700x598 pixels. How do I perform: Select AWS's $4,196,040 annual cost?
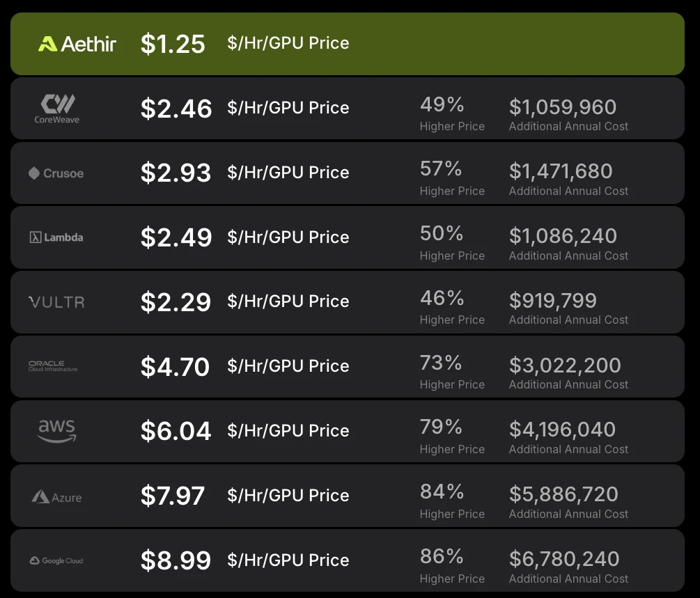coord(562,430)
